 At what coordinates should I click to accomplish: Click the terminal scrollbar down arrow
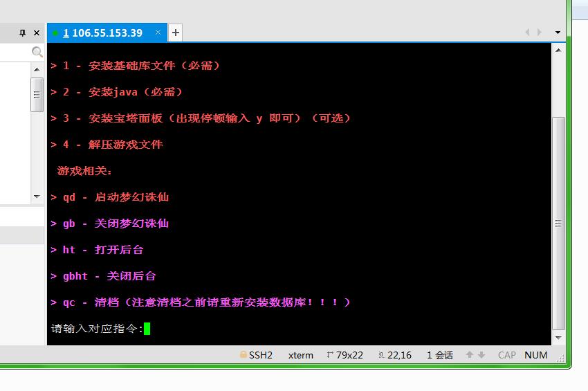click(x=558, y=339)
